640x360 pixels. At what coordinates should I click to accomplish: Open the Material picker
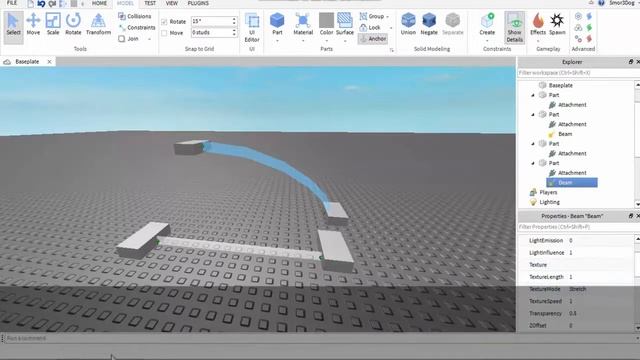coord(303,24)
